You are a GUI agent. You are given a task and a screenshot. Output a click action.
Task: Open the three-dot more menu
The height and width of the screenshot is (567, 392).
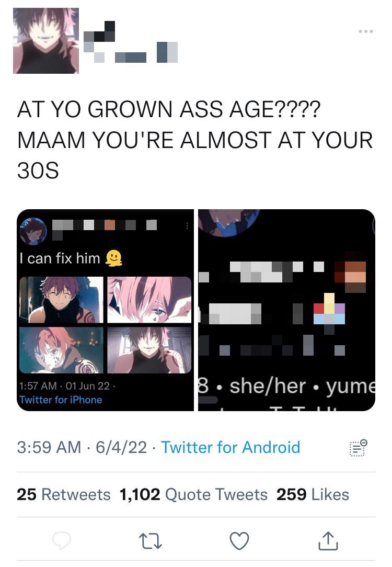click(x=366, y=31)
